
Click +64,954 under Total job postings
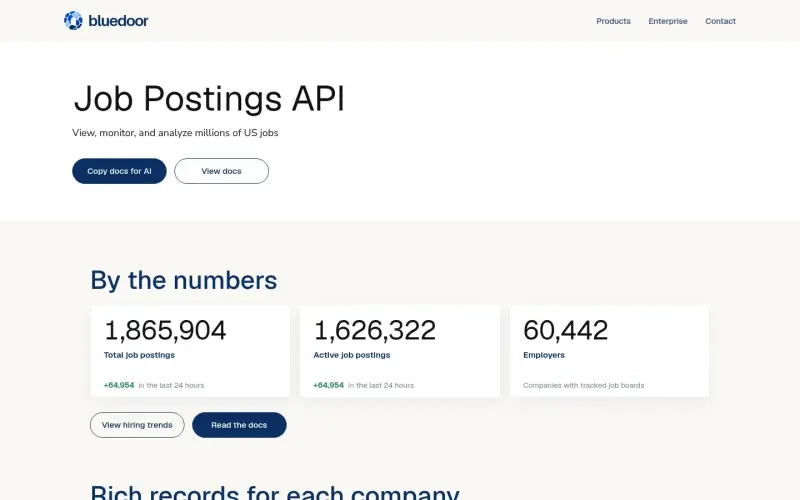coord(119,385)
